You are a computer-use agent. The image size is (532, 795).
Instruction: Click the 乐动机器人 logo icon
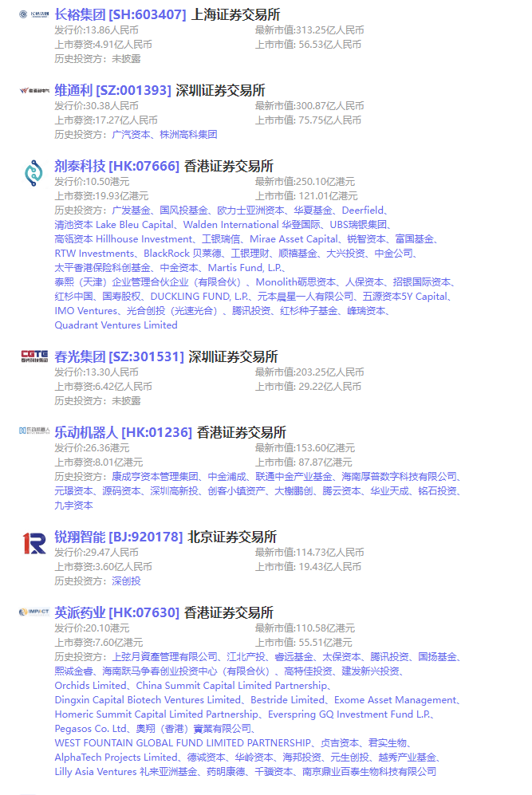[x=34, y=431]
